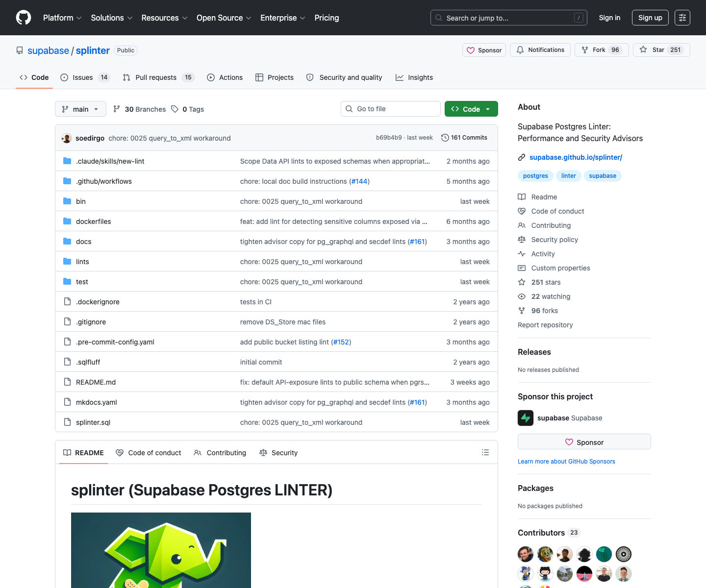Viewport: 706px width, 588px height.
Task: Select the Security policy scale icon
Action: point(522,240)
